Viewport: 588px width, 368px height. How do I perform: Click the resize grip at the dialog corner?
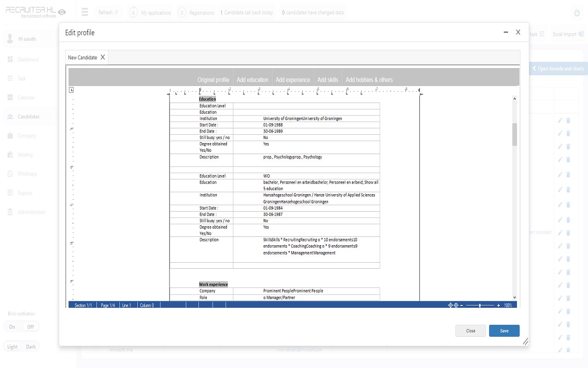pos(525,342)
